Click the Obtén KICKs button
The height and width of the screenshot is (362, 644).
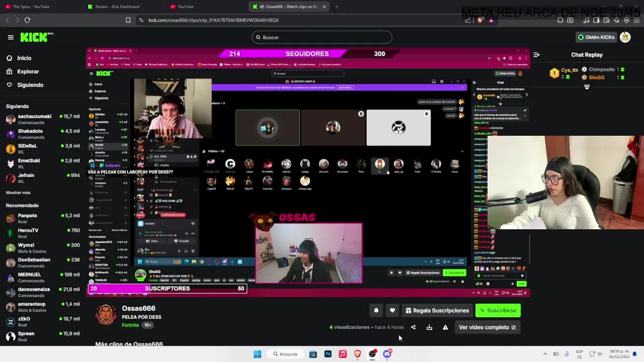596,37
